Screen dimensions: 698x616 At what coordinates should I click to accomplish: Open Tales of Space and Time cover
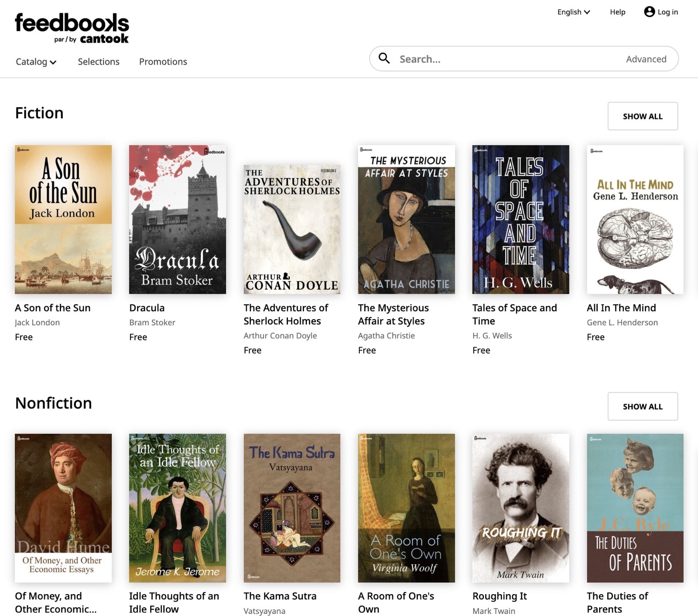point(520,219)
